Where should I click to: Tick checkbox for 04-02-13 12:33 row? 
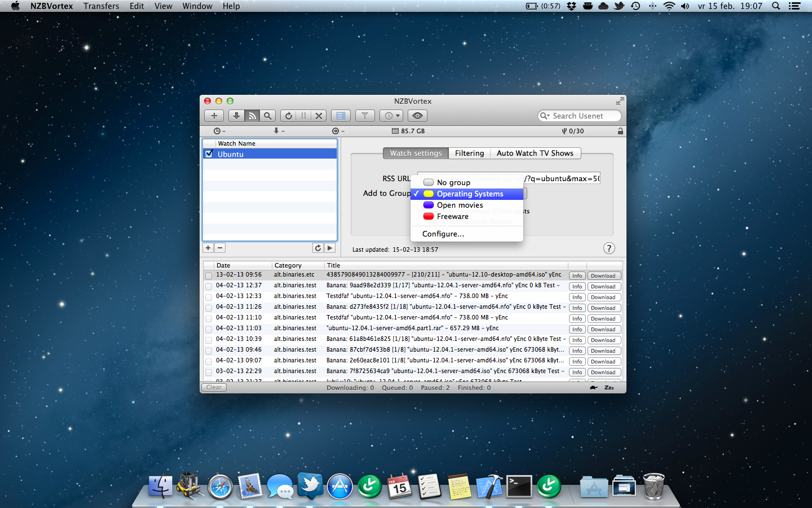click(x=209, y=297)
